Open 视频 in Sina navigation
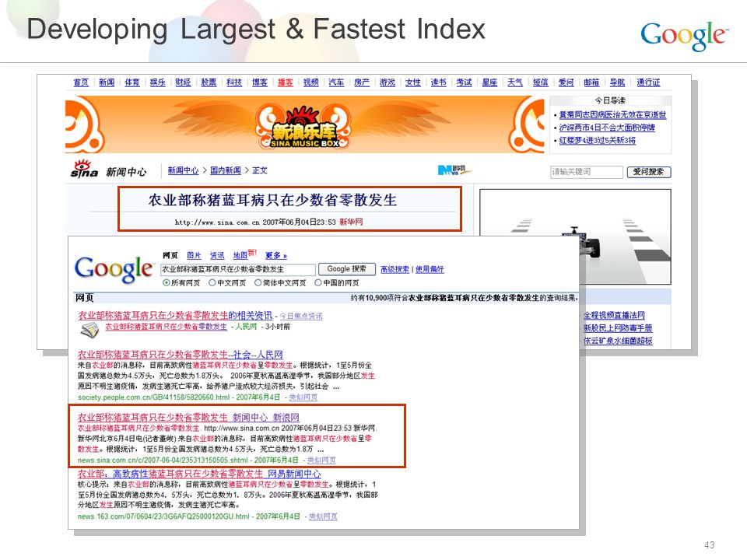The width and height of the screenshot is (747, 560). 310,82
